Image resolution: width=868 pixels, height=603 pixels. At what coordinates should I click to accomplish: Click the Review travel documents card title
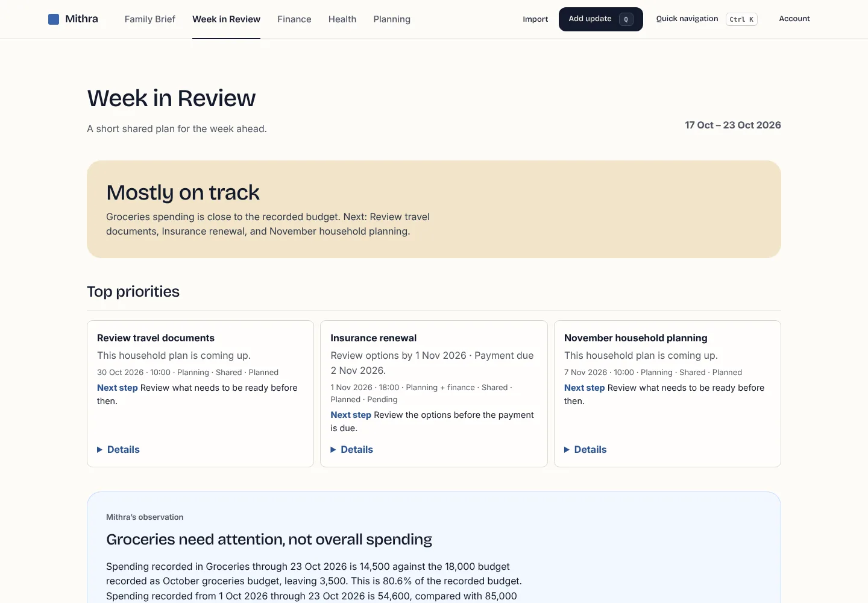[156, 338]
